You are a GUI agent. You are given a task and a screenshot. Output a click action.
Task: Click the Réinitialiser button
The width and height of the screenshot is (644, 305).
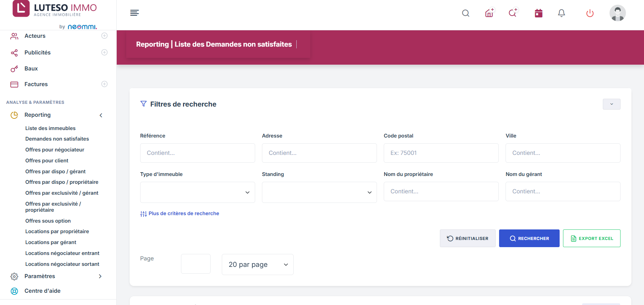(467, 238)
